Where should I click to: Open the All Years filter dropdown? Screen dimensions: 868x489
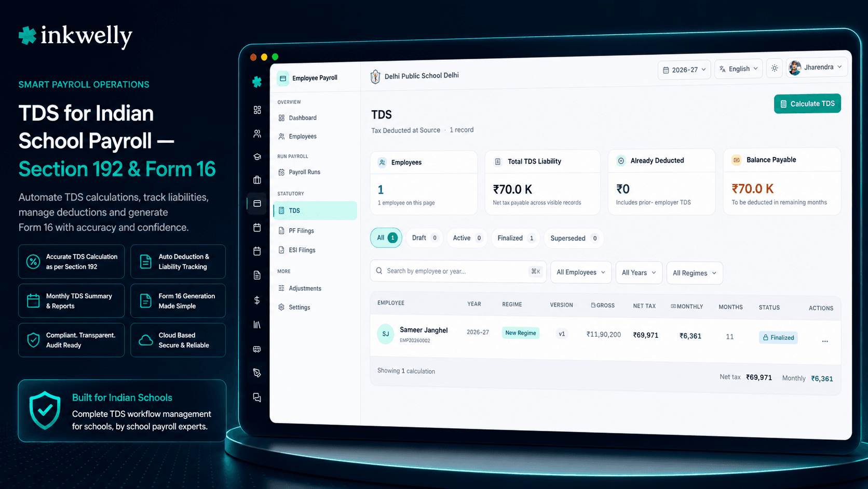(639, 273)
